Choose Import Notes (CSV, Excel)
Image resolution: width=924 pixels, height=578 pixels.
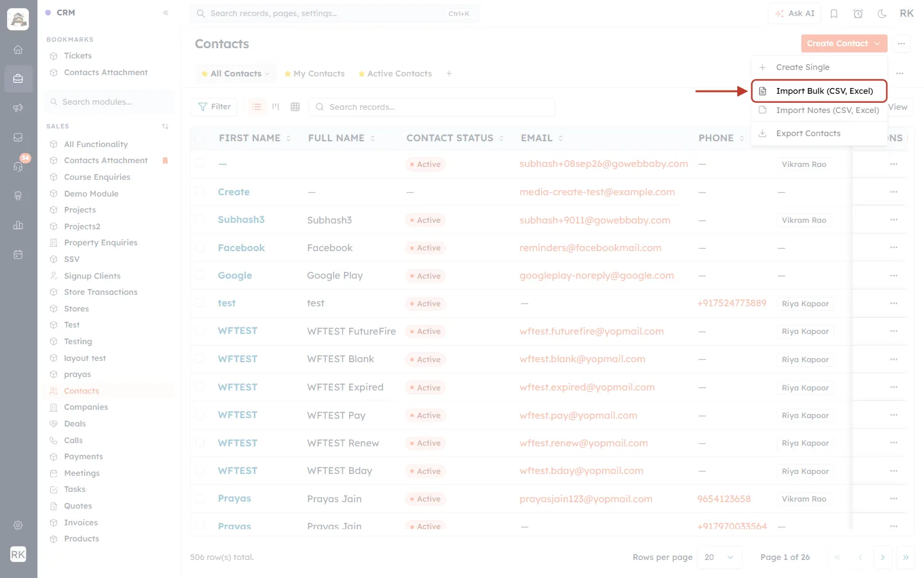coord(819,110)
